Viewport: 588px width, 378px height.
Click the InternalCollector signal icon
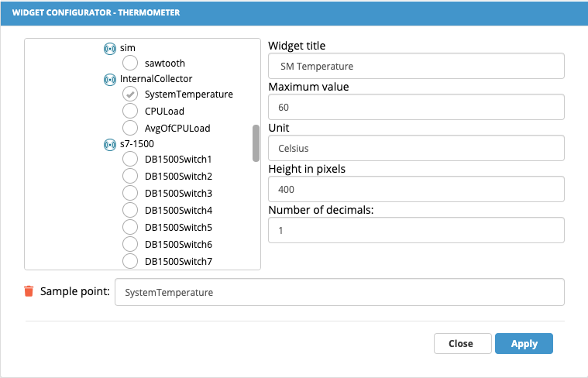110,80
